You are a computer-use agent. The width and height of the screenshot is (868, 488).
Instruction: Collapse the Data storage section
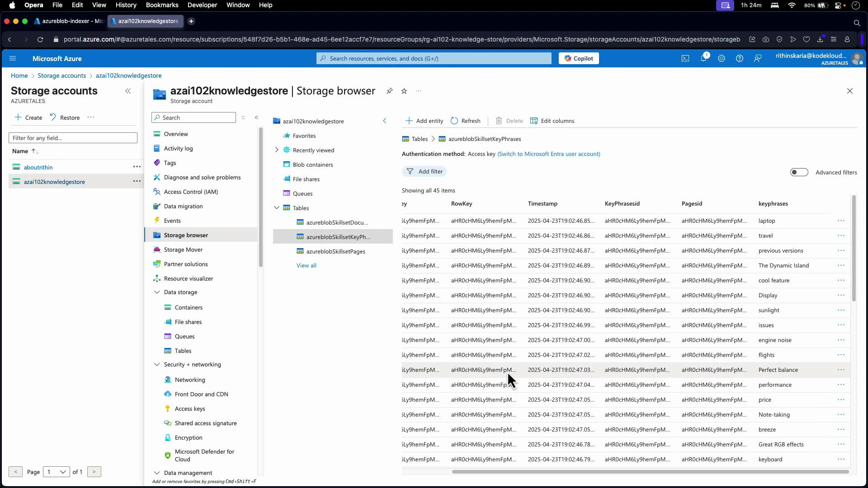(x=156, y=292)
